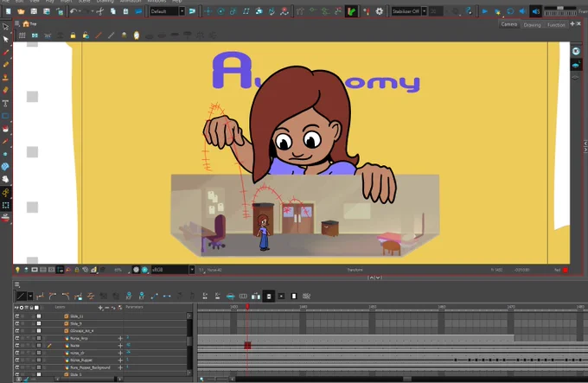Viewport: 588px width, 383px height.
Task: Adjust the playback frame slider in top toolbar
Action: pyautogui.click(x=560, y=8)
